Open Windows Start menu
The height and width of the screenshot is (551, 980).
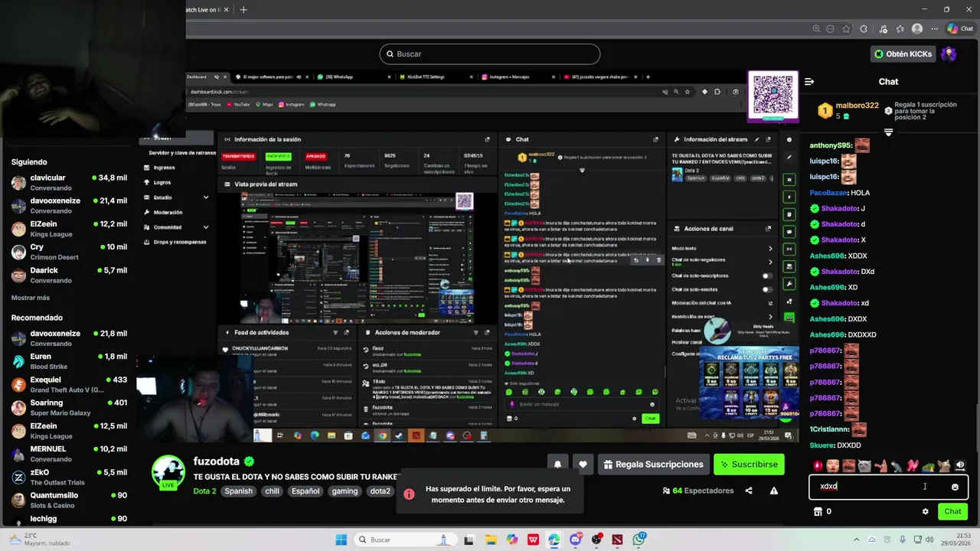(x=341, y=540)
